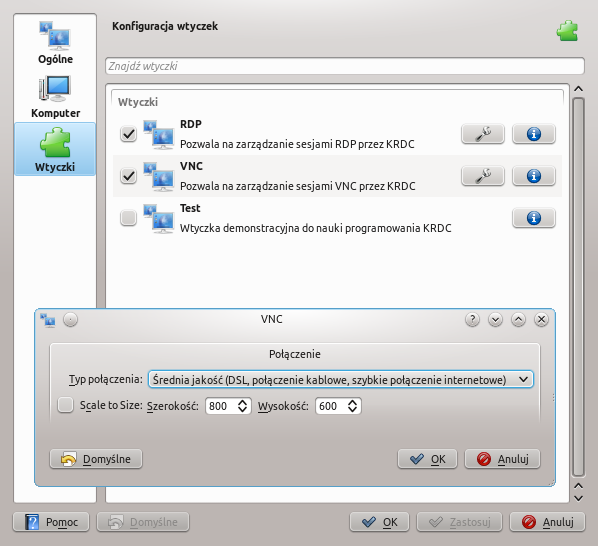Decrease Wysokość with down arrow
This screenshot has width=598, height=546.
352,410
